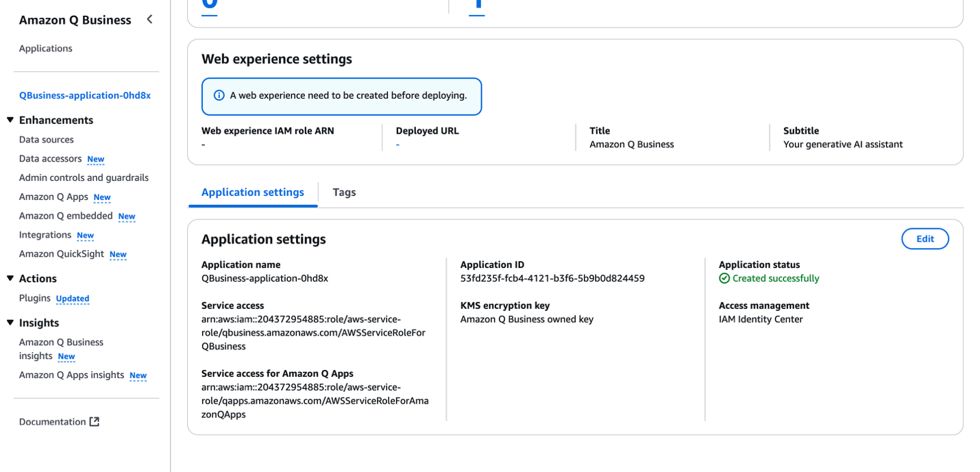Screen dimensions: 980x472
Task: Click the info icon in the web experience banner
Action: click(x=218, y=97)
